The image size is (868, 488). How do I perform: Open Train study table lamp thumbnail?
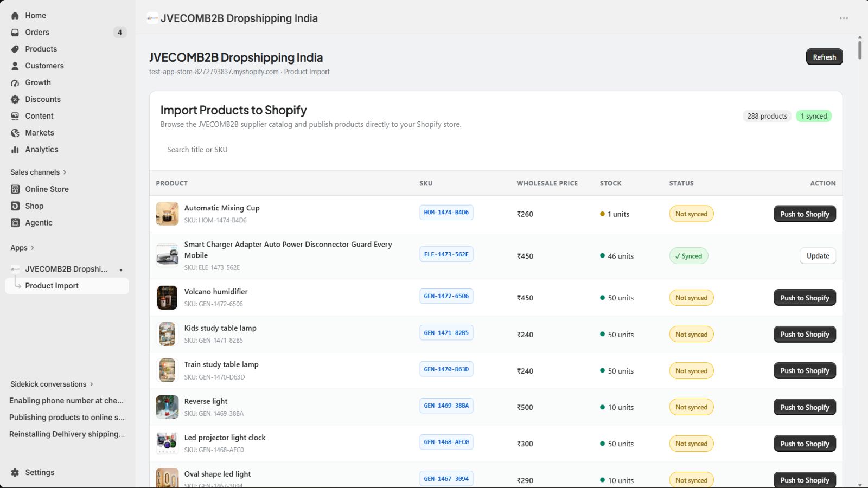[x=167, y=370]
